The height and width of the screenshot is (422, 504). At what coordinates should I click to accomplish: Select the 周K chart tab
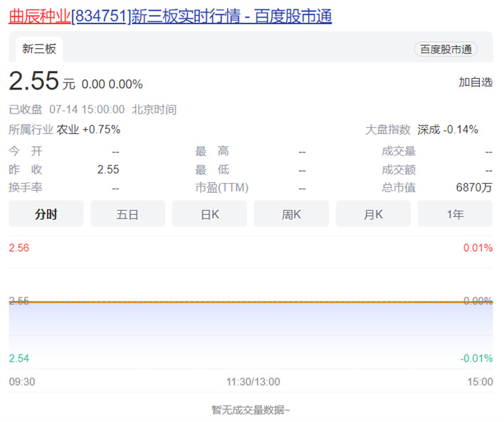(x=291, y=214)
